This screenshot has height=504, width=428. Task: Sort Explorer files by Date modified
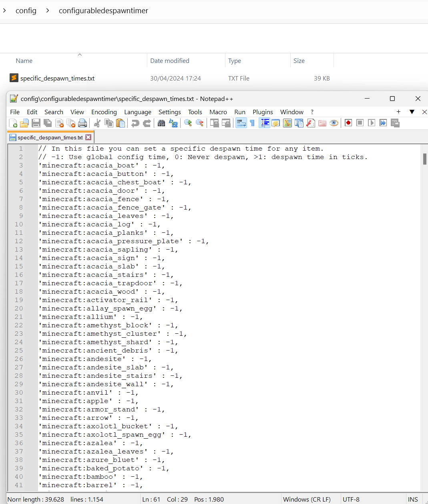coord(170,61)
